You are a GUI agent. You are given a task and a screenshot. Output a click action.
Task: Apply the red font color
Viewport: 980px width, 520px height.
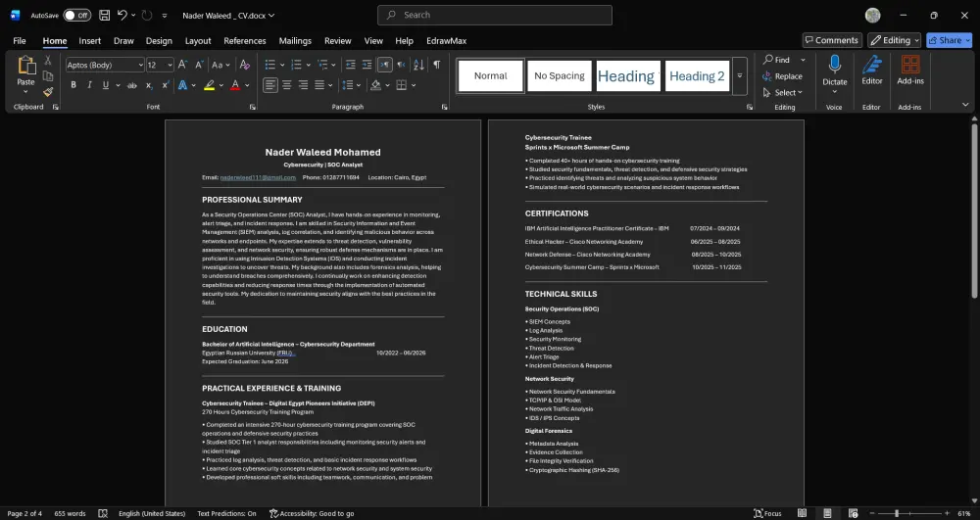coord(235,85)
